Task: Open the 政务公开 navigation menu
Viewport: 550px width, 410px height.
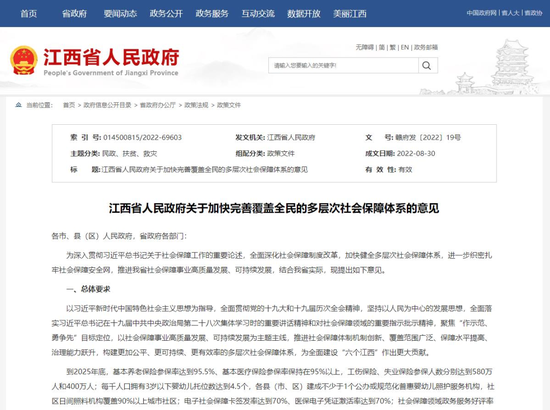Action: (x=166, y=14)
